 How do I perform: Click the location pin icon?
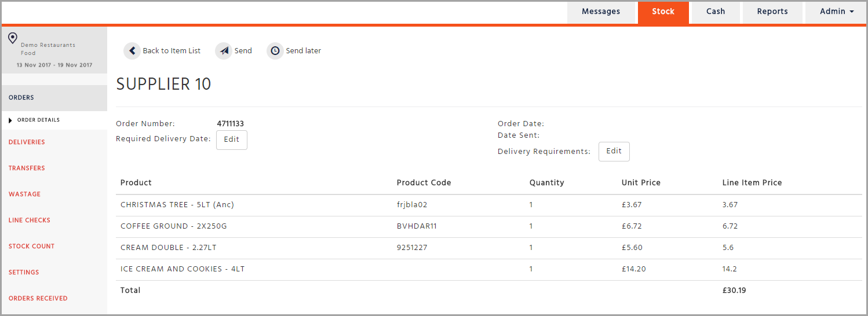coord(13,39)
